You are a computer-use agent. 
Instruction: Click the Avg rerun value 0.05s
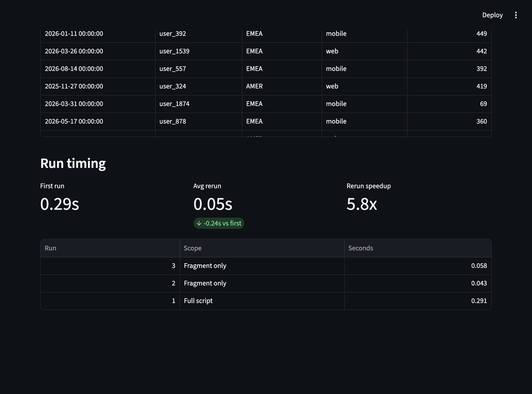tap(213, 204)
